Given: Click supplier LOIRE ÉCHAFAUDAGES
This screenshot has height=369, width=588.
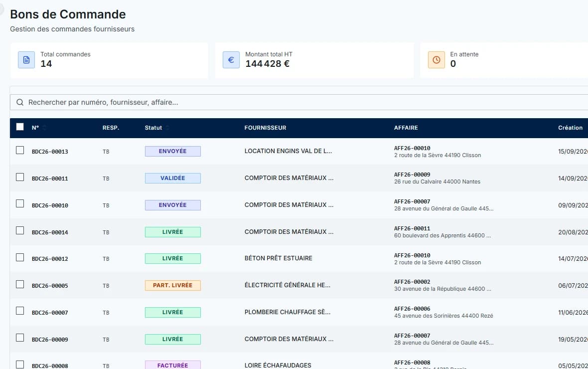Looking at the screenshot, I should tap(278, 365).
